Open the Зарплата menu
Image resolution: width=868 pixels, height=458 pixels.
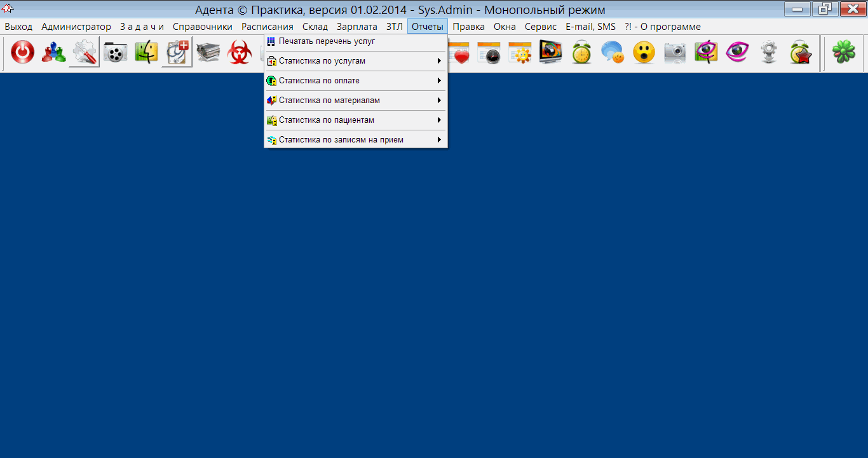[x=356, y=27]
